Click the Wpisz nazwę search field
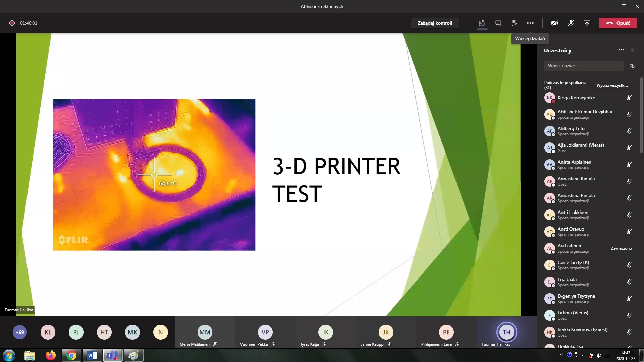 (584, 66)
